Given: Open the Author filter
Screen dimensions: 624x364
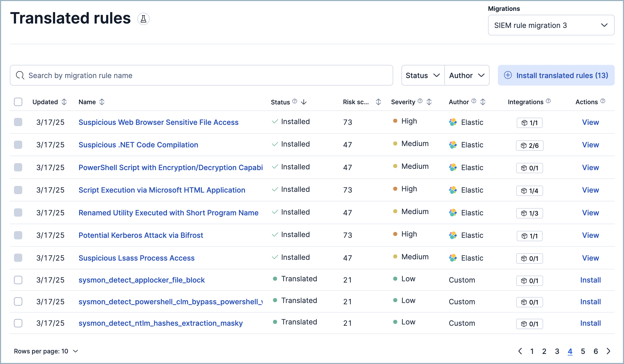Looking at the screenshot, I should pos(467,75).
